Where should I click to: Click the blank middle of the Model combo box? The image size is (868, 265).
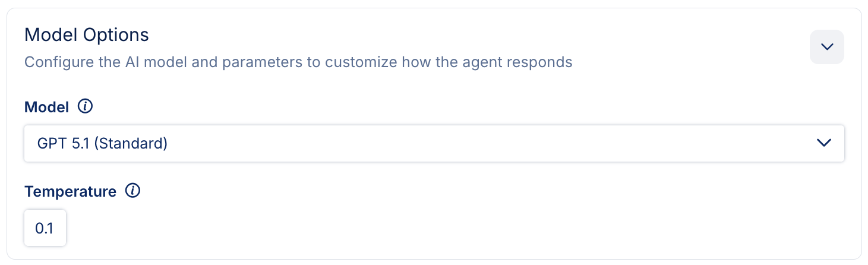point(475,143)
